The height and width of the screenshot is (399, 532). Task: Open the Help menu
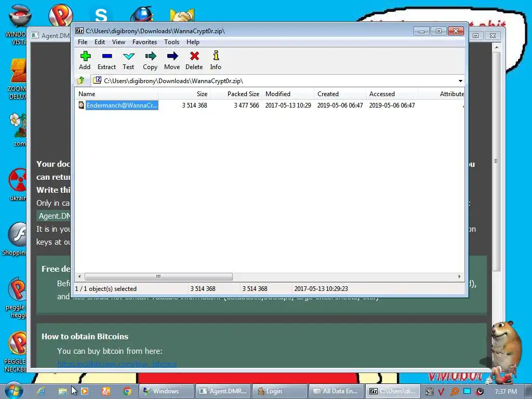193,42
